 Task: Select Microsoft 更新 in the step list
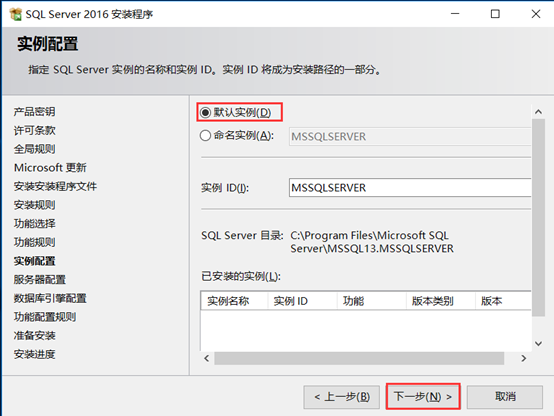point(50,168)
